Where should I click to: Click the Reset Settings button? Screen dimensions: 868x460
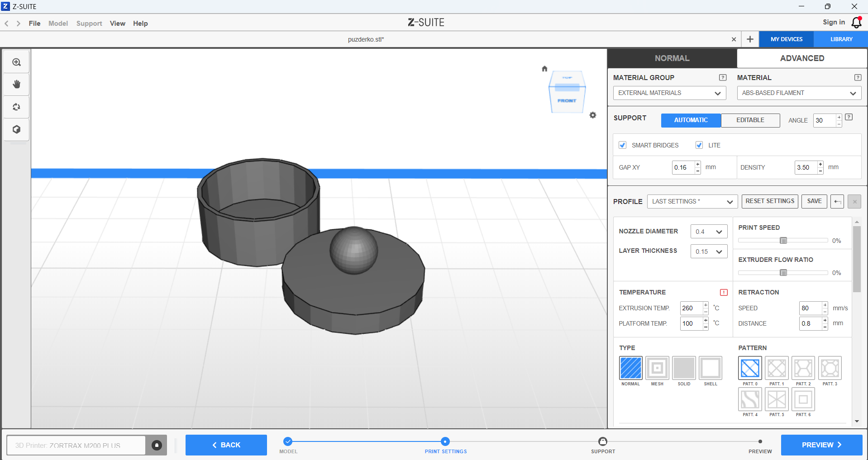coord(770,201)
